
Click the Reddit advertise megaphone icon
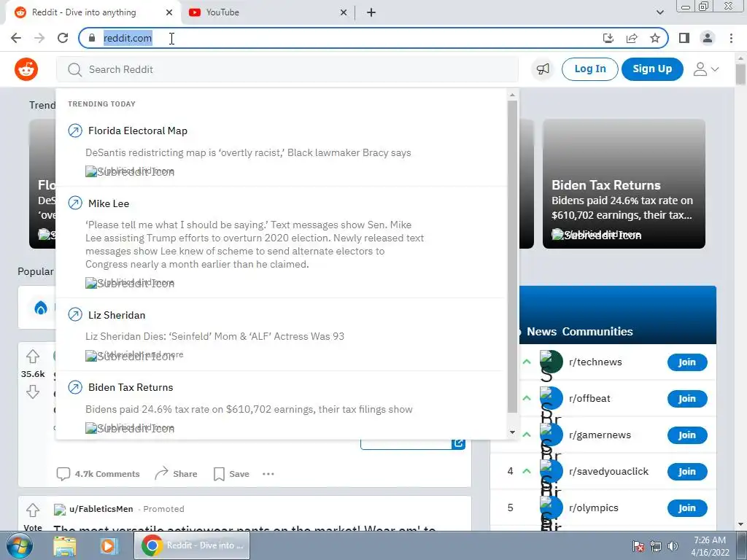[543, 69]
